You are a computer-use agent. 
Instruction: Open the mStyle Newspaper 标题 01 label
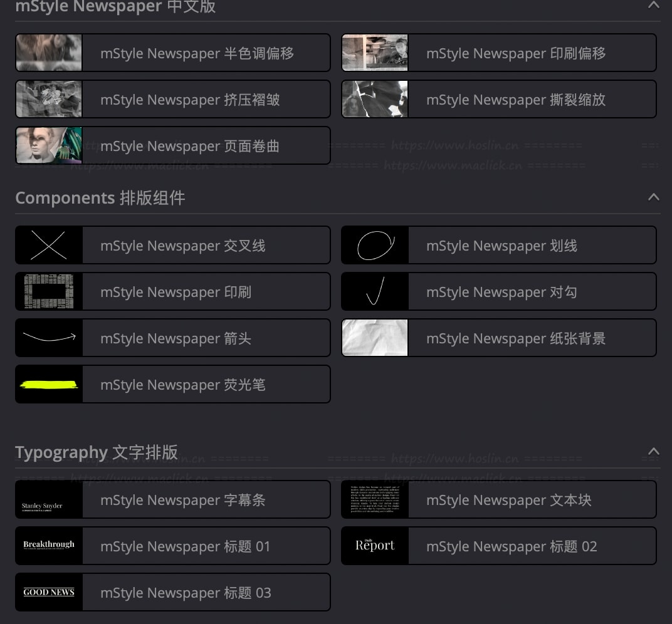186,546
